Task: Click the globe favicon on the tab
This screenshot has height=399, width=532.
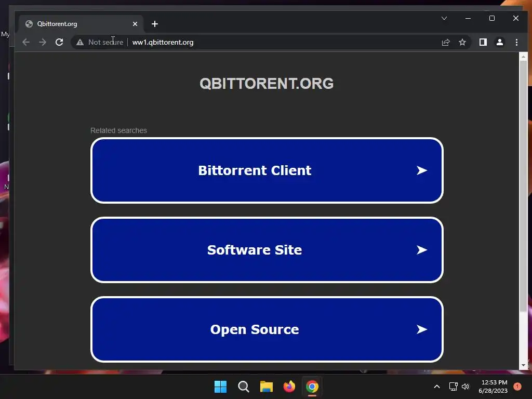Action: tap(29, 24)
